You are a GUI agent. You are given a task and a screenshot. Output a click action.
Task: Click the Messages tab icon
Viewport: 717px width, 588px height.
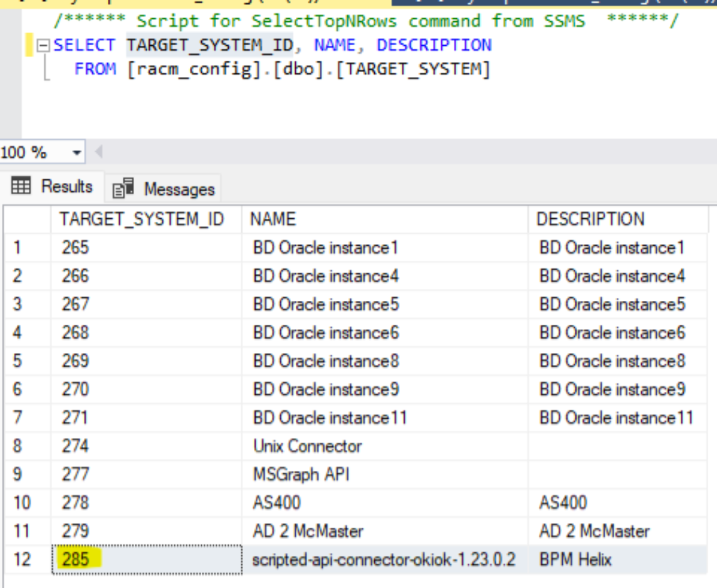click(123, 188)
